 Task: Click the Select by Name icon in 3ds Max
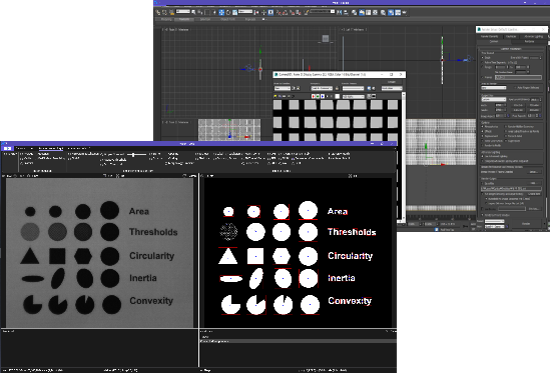200,12
